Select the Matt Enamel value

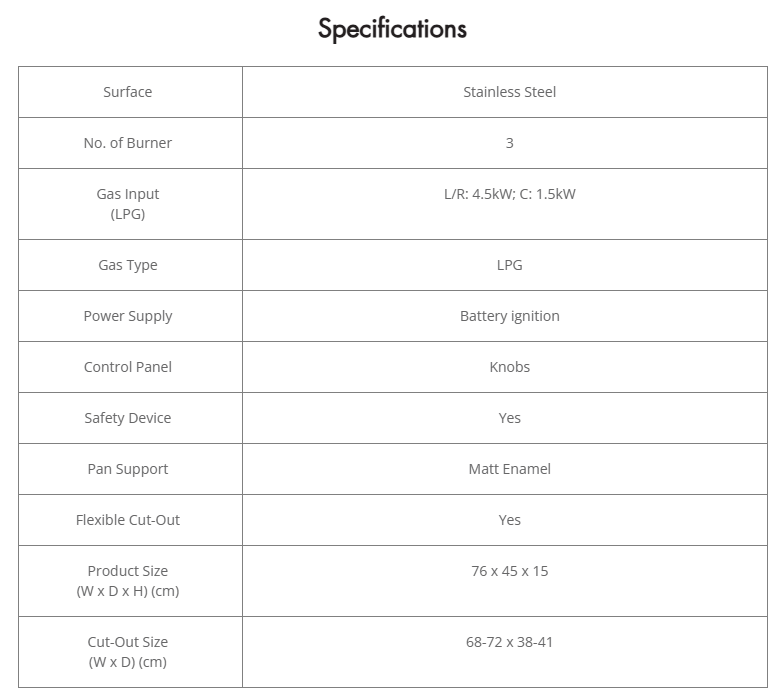click(x=509, y=469)
